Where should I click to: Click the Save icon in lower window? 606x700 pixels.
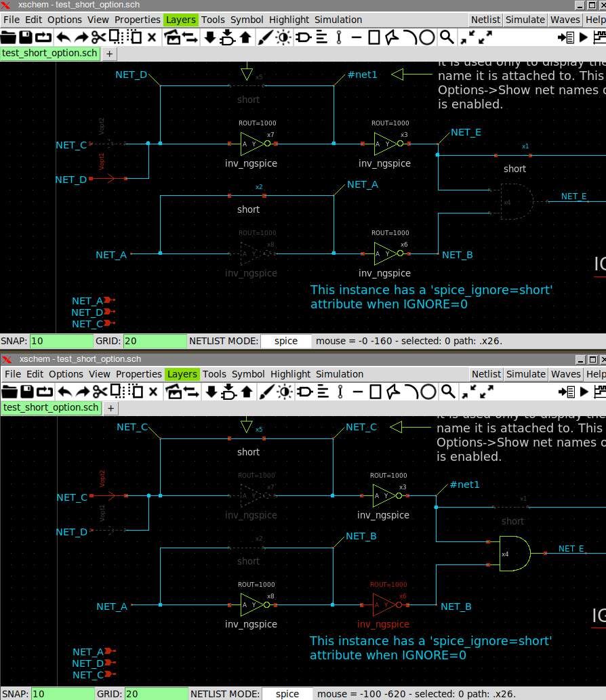[26, 391]
